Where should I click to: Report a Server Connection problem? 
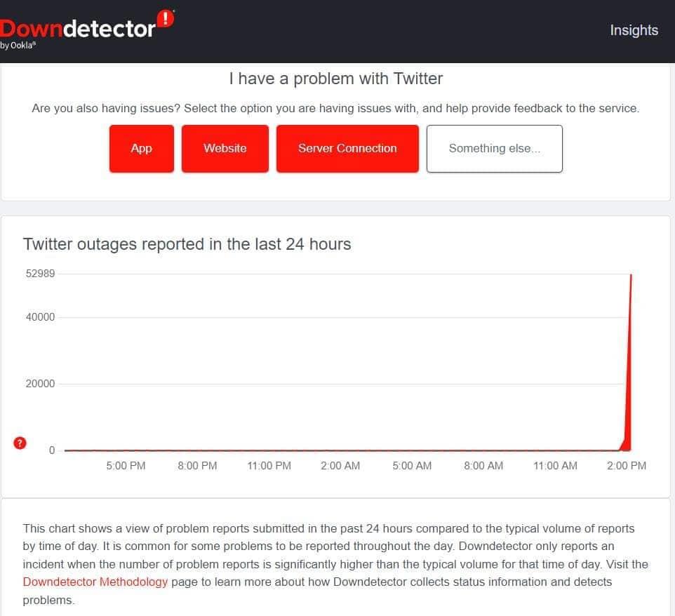pyautogui.click(x=347, y=149)
